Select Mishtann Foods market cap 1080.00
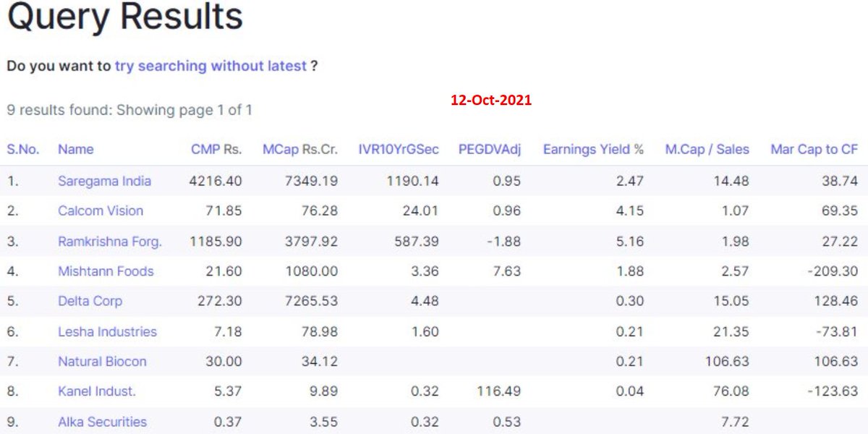 tap(311, 271)
